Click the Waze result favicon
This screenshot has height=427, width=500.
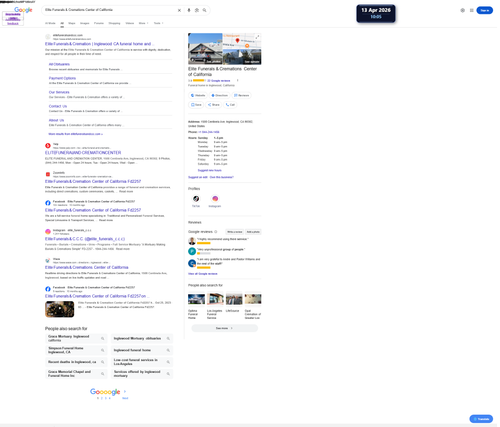click(48, 260)
